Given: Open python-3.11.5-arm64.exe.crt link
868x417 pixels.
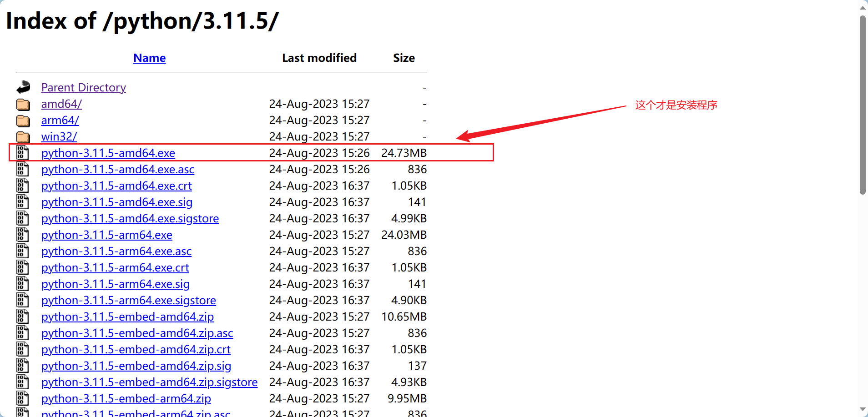Looking at the screenshot, I should 115,267.
